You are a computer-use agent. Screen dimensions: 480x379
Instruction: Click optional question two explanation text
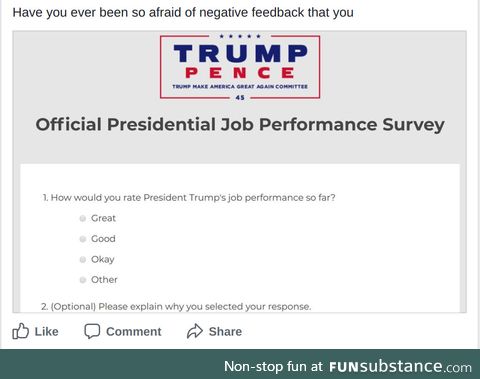[176, 307]
